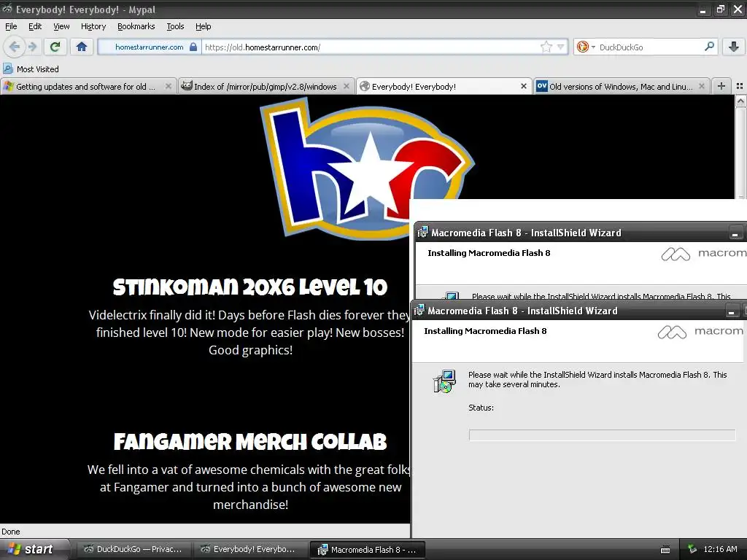
Task: Click 'Installing Macromedia Flash 8' front heading
Action: pos(485,331)
